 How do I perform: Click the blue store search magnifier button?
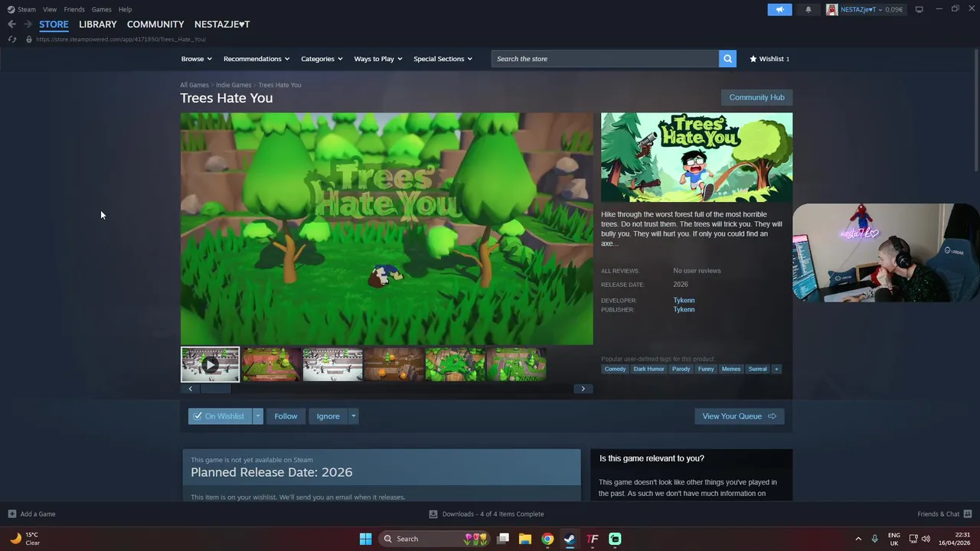727,59
